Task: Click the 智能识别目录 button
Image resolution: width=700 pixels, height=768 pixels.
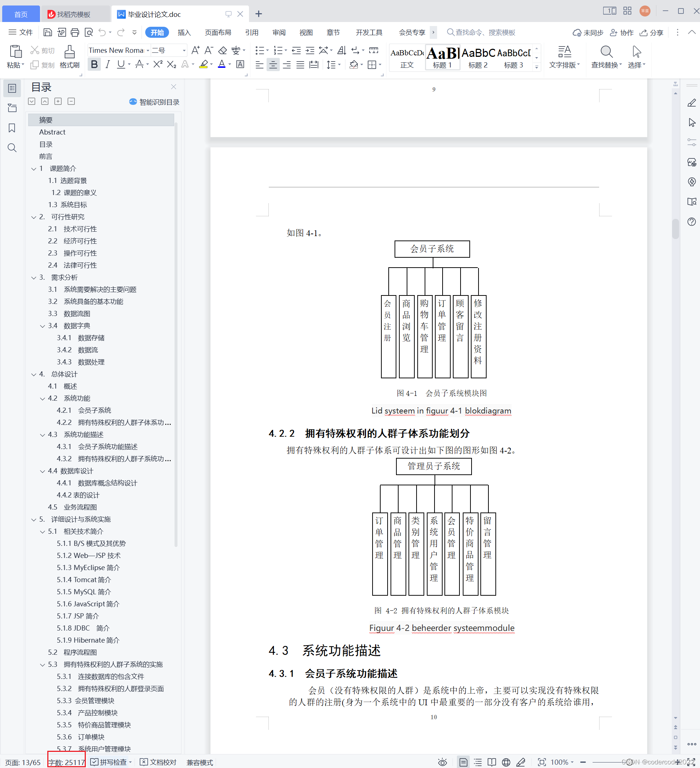Action: (x=154, y=102)
